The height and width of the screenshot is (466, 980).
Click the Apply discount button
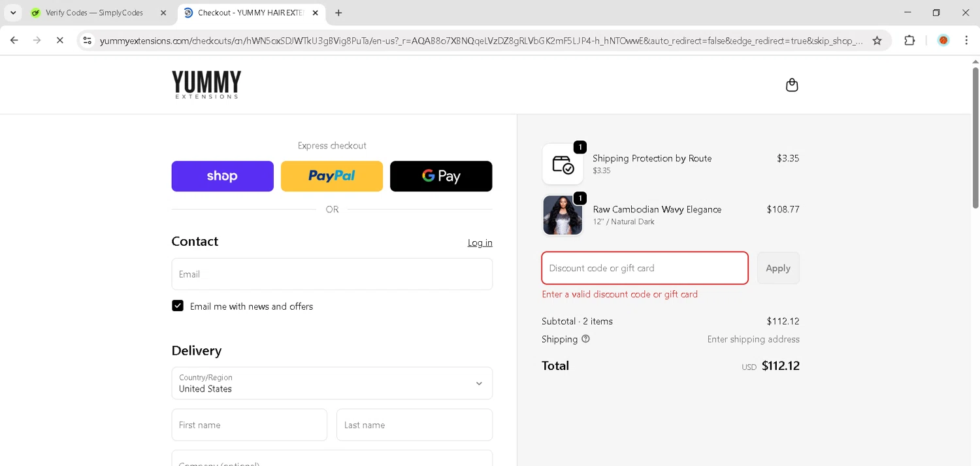pyautogui.click(x=778, y=268)
